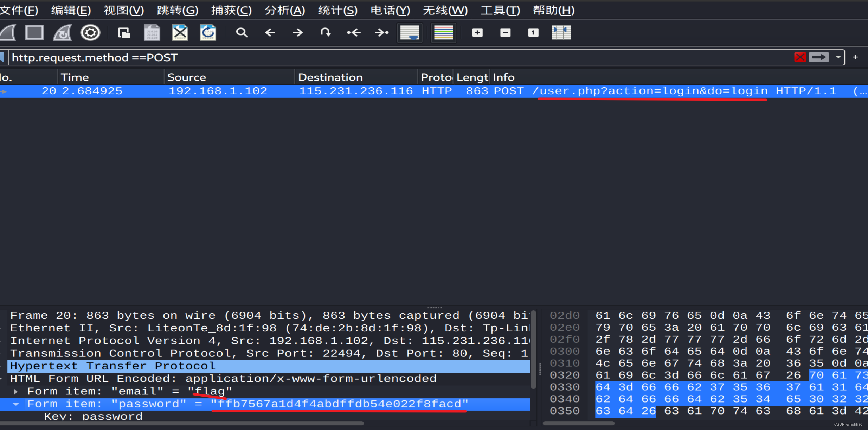Expand the email form item

tap(16, 391)
